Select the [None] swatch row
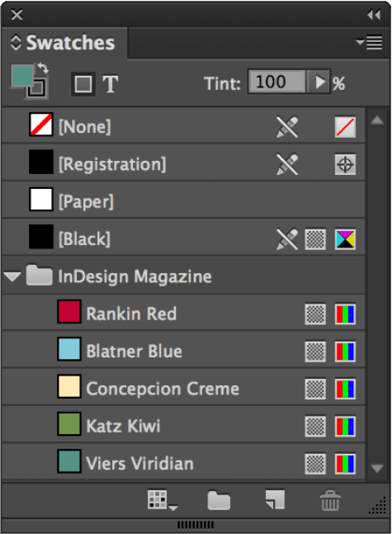Viewport: 392px width, 534px height. [x=183, y=126]
